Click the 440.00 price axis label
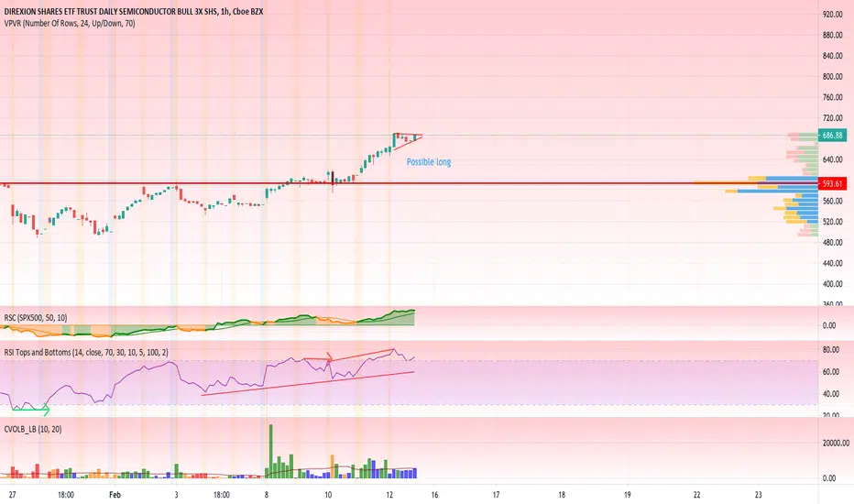The image size is (854, 504). click(832, 263)
